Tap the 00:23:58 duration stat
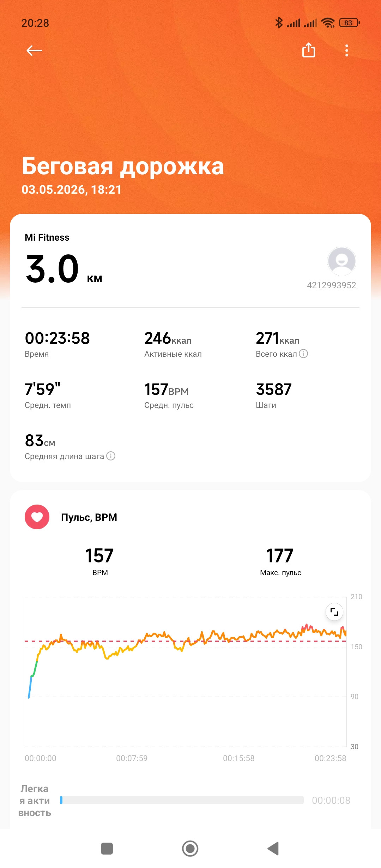Viewport: 381px width, 868px height. 57,344
